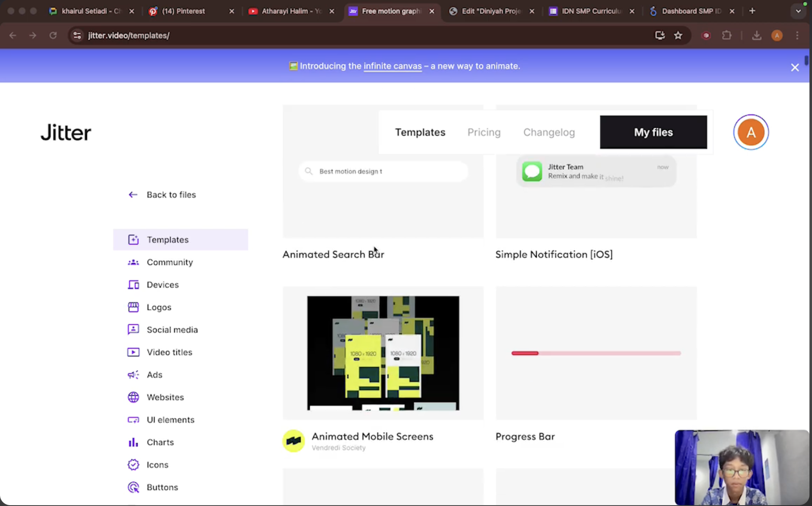Screen dimensions: 812x506
Task: Open the Templates sidebar category
Action: point(181,239)
